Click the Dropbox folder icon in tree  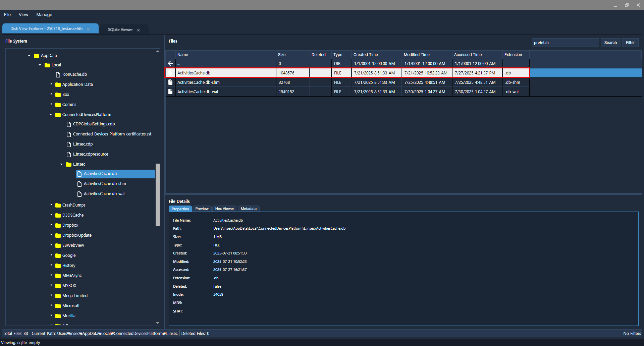[x=58, y=225]
